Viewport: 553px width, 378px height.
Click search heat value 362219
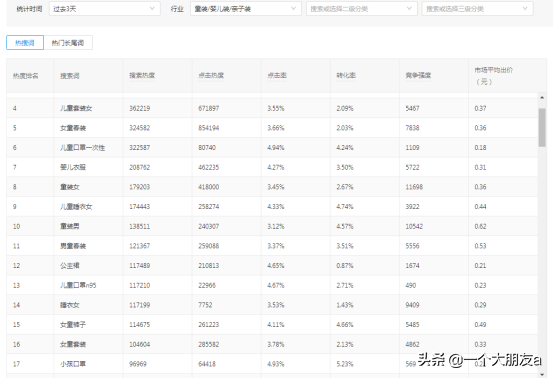click(x=140, y=108)
